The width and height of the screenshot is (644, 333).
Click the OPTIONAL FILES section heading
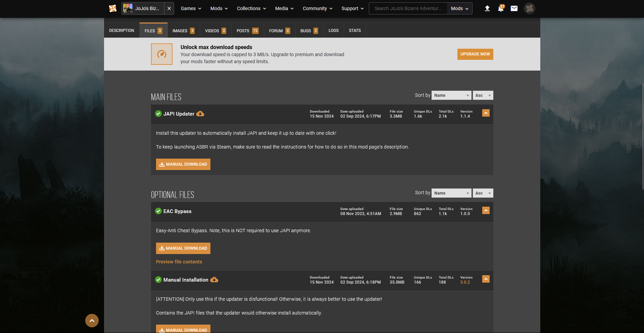[x=172, y=195]
